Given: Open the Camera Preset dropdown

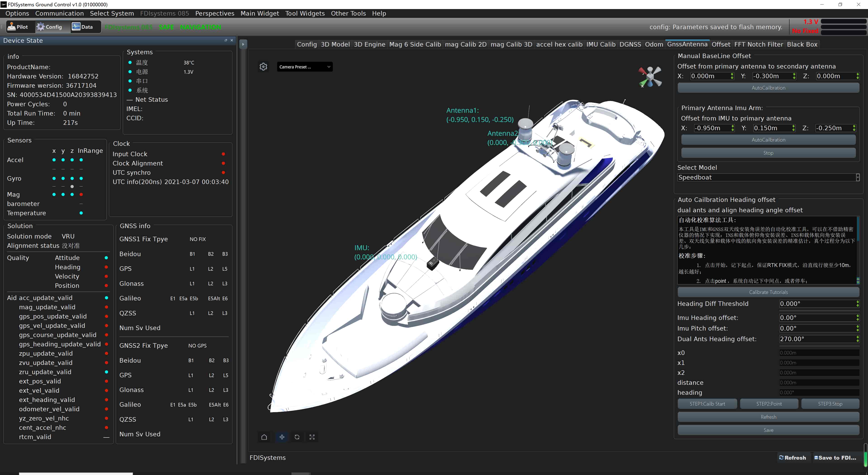Looking at the screenshot, I should [x=305, y=67].
